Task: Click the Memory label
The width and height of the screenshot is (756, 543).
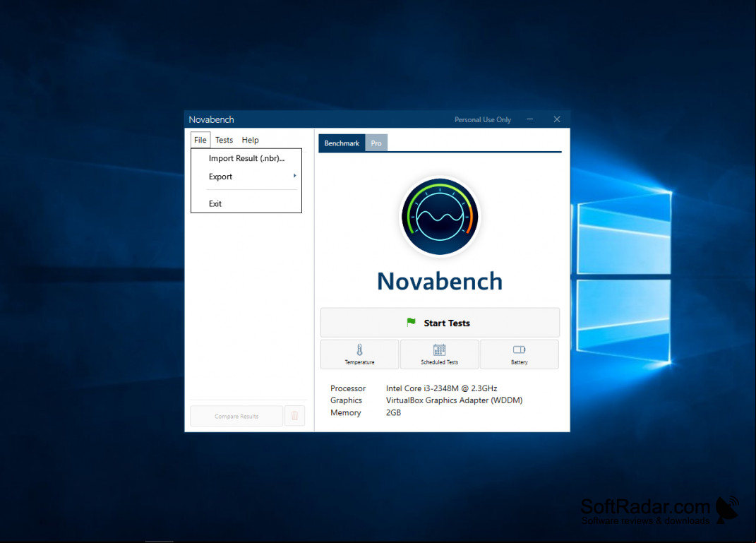Action: pos(346,412)
